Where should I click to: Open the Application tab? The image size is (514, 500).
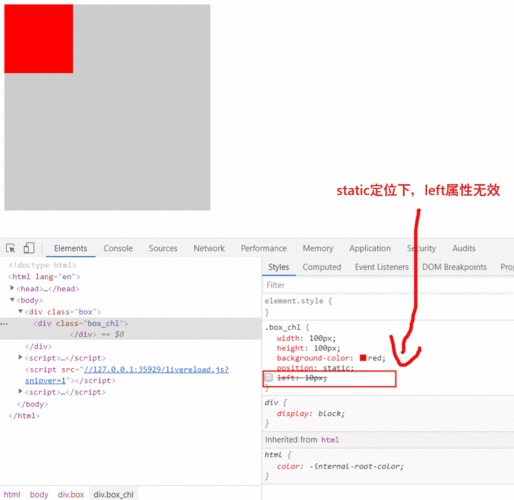pos(370,248)
